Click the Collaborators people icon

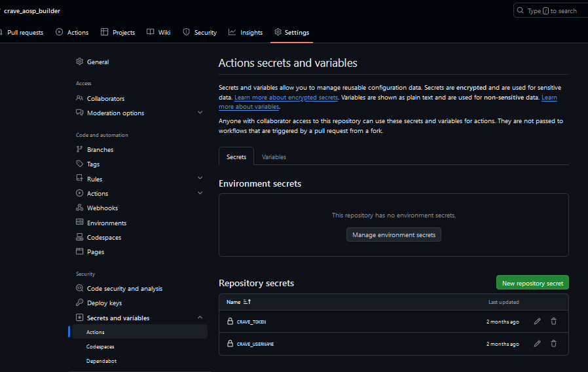tap(79, 98)
